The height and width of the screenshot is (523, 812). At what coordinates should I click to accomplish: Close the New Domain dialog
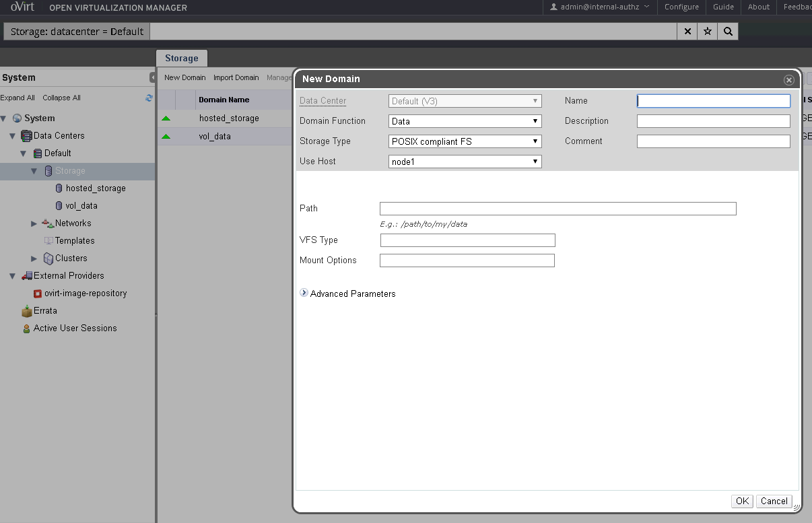coord(789,79)
